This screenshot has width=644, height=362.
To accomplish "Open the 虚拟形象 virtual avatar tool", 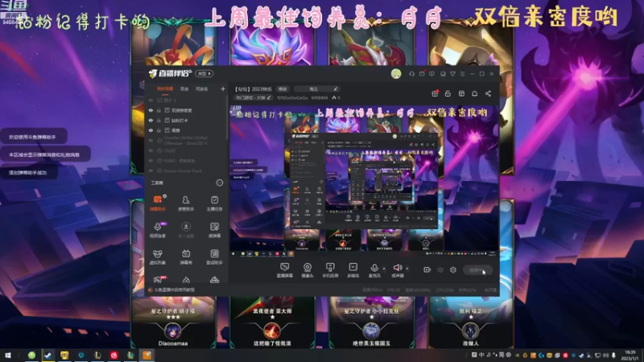I will (158, 257).
